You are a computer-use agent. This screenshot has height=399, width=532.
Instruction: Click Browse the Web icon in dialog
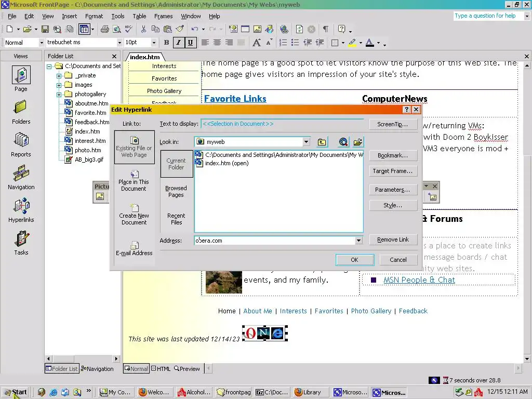(x=343, y=142)
